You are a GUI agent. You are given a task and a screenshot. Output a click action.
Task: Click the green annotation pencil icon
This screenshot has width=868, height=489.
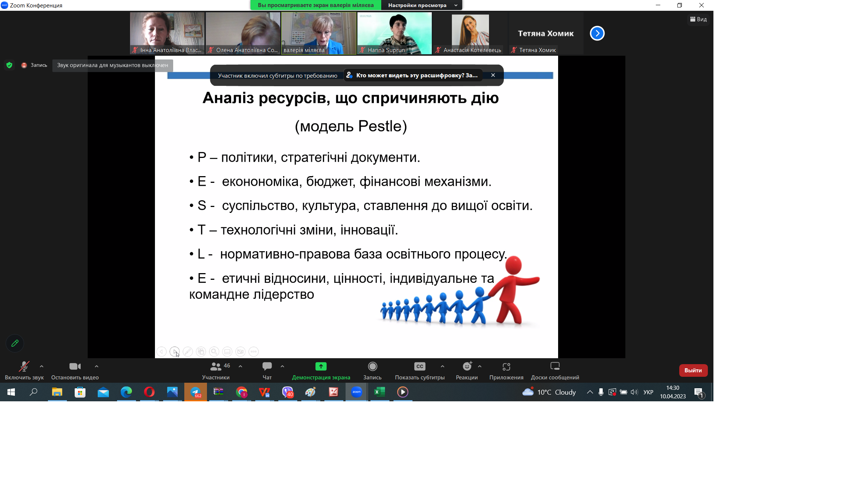point(15,343)
